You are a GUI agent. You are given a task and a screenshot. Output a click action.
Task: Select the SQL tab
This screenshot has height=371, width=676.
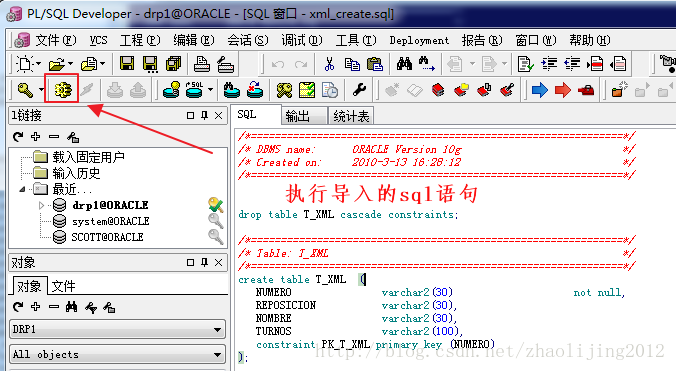coord(256,115)
